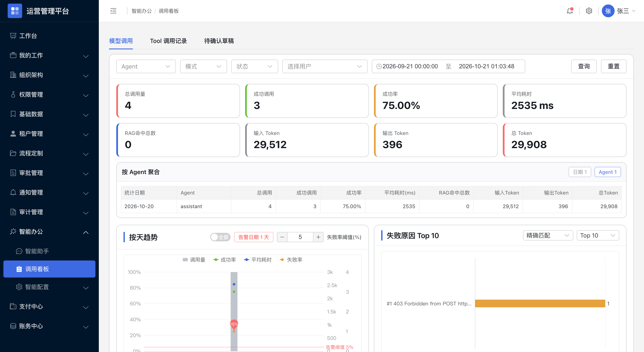This screenshot has width=644, height=352.
Task: Open 调用看板 in sidebar
Action: click(x=49, y=269)
